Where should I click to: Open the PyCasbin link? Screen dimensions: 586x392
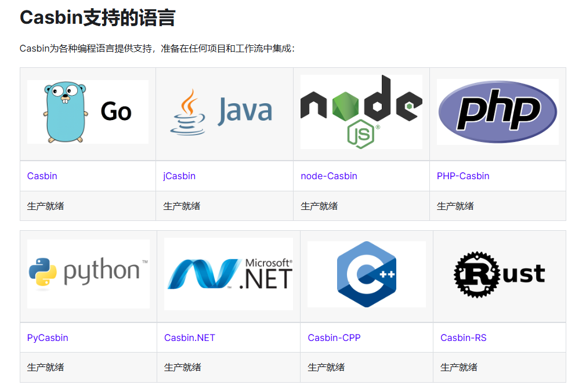pyautogui.click(x=47, y=337)
